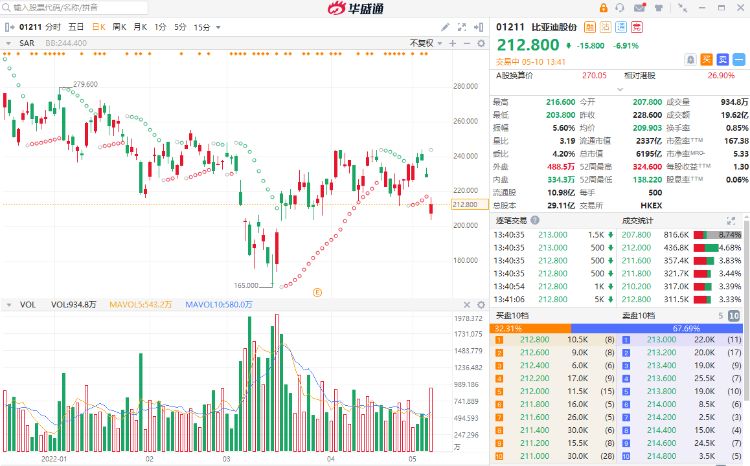750x466 pixels.
Task: Click the orange 买 buy button
Action: point(706,60)
